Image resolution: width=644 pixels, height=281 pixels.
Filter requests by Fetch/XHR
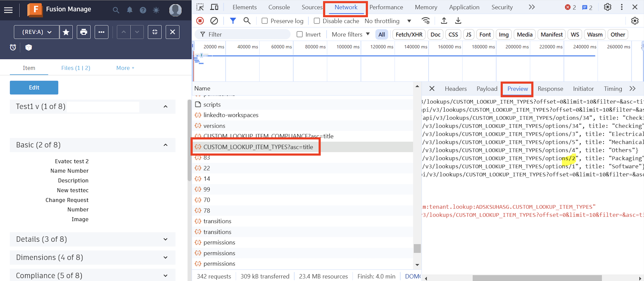pos(409,34)
